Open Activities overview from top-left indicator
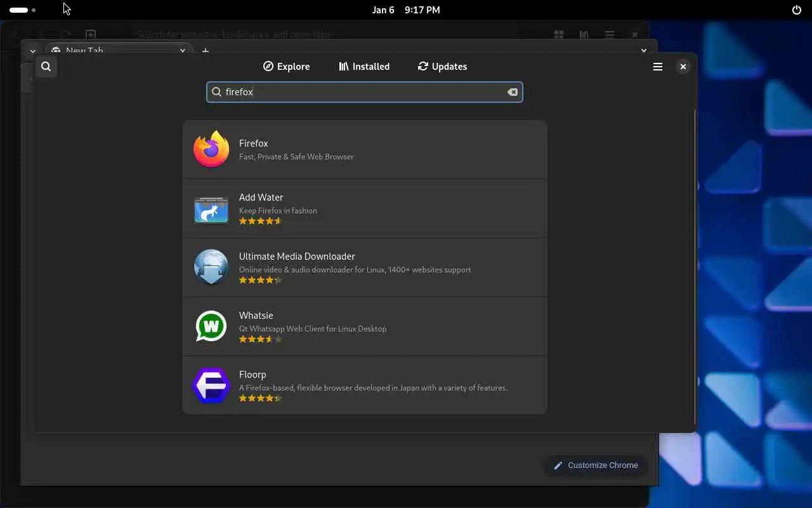Image resolution: width=812 pixels, height=508 pixels. [22, 10]
